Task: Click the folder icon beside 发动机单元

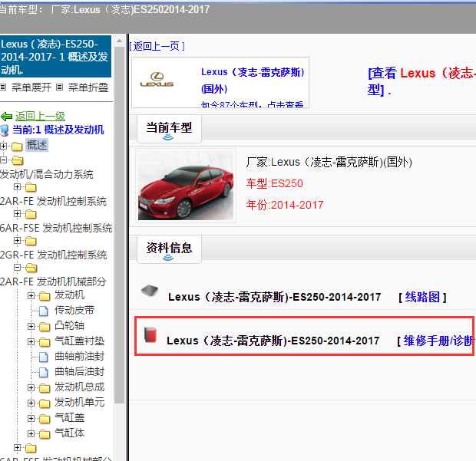Action: point(45,403)
